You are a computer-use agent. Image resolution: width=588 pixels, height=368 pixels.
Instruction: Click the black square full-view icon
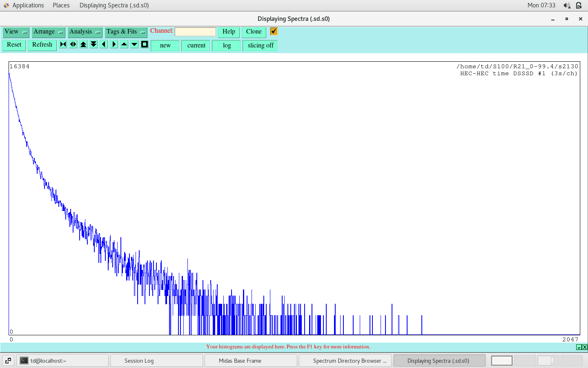144,44
